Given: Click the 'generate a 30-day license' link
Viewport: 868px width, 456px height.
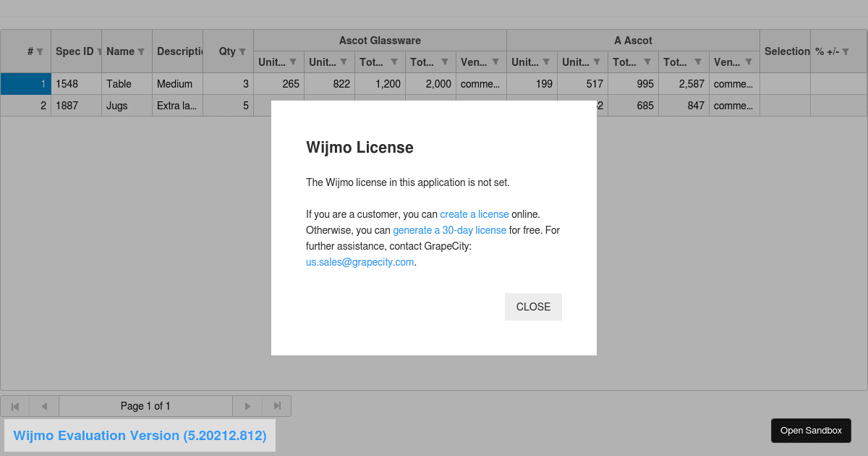Looking at the screenshot, I should (449, 230).
